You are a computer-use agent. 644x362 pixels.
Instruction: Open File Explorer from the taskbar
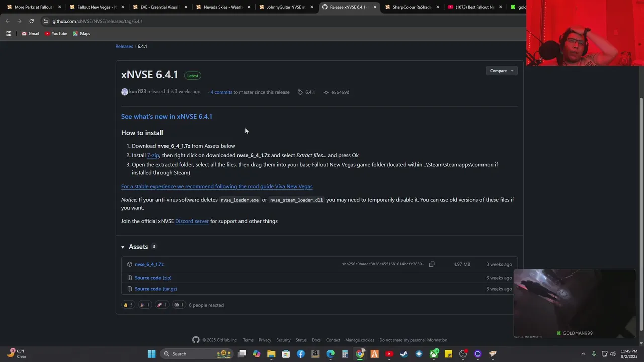(x=271, y=354)
